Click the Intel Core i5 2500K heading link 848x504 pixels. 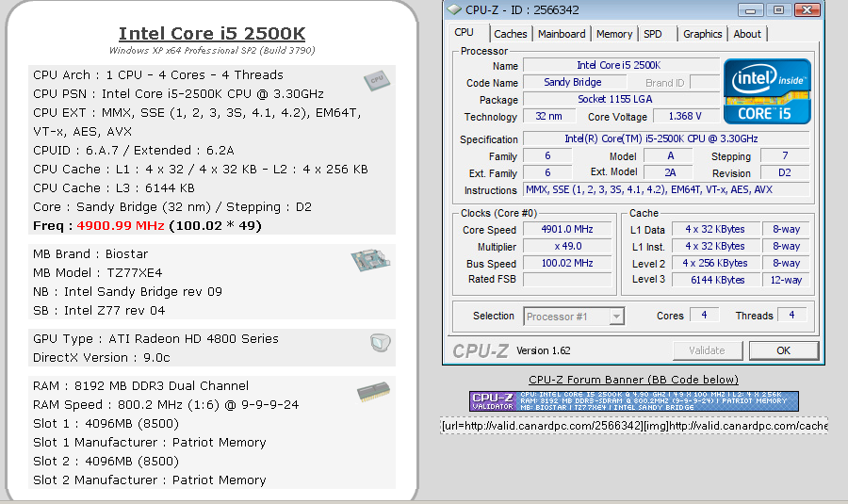[212, 34]
